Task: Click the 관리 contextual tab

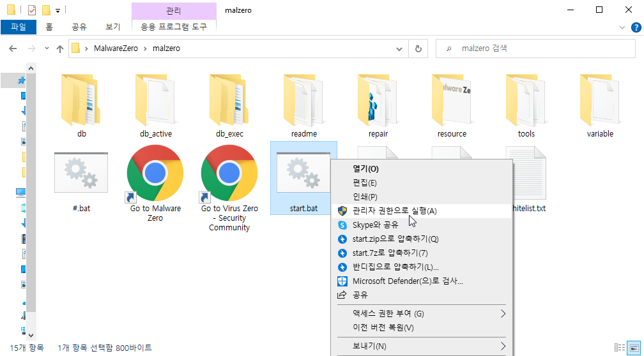Action: click(174, 11)
